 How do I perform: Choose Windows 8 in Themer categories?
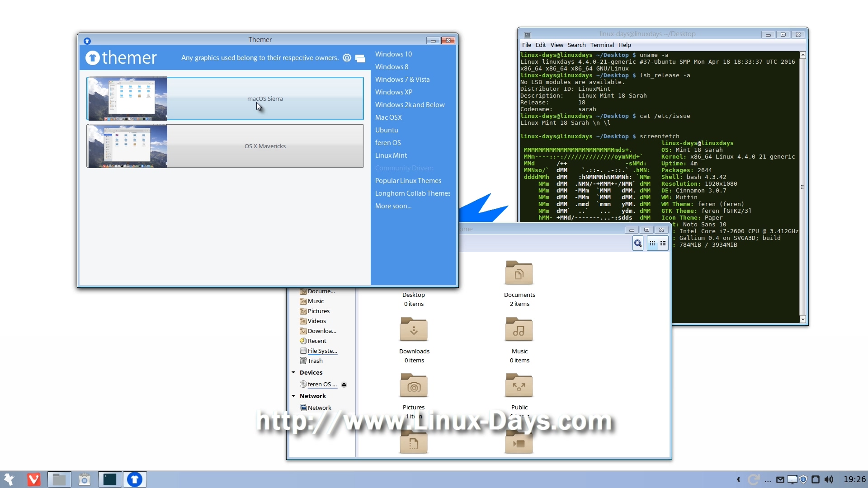(x=392, y=67)
